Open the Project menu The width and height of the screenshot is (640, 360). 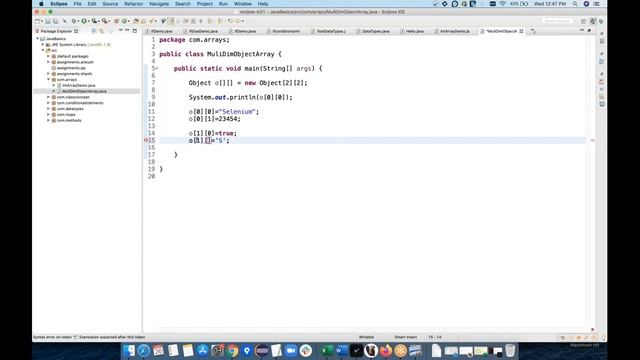204,4
